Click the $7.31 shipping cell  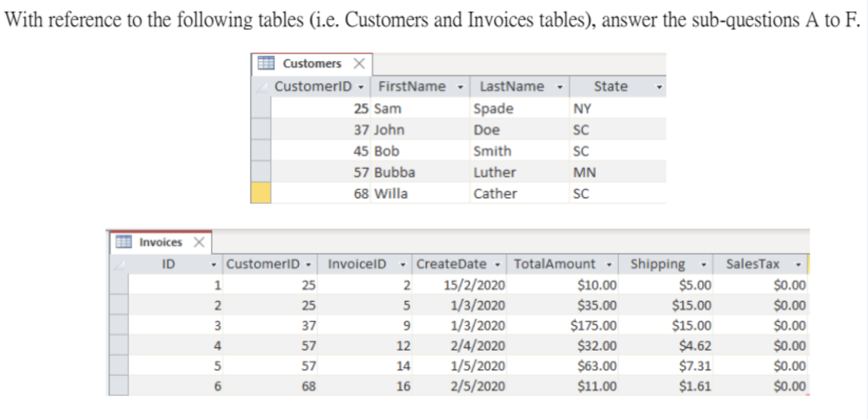665,366
